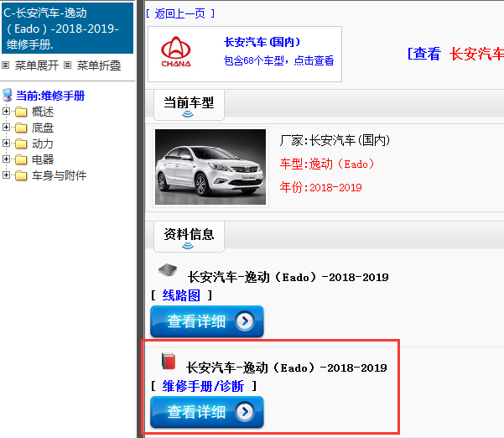Open the 车身与附件 folder icon
Image resolution: width=504 pixels, height=438 pixels.
point(21,175)
